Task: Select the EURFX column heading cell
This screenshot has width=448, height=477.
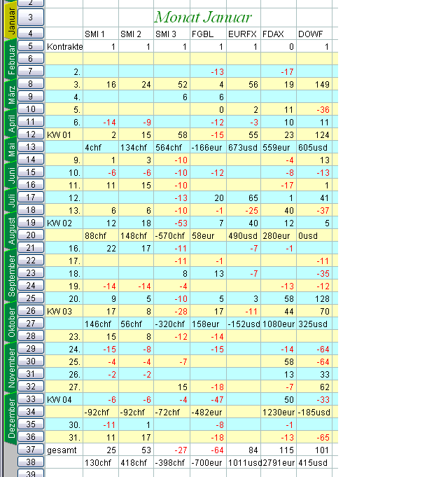Action: tap(243, 34)
